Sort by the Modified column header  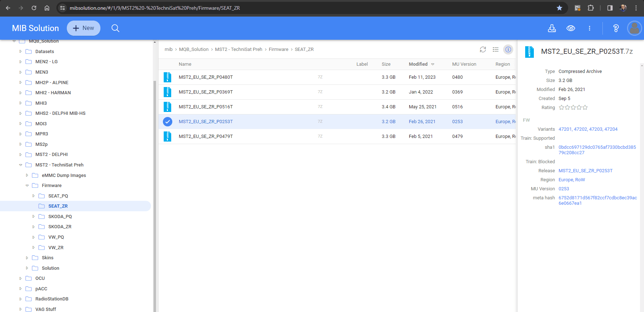418,64
